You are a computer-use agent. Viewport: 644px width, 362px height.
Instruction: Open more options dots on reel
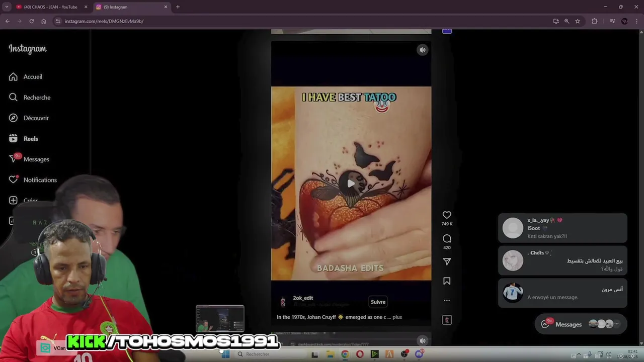coord(447,301)
